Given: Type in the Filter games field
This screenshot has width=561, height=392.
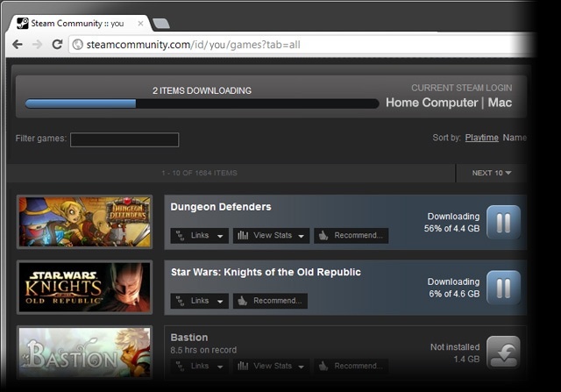Looking at the screenshot, I should [x=124, y=139].
